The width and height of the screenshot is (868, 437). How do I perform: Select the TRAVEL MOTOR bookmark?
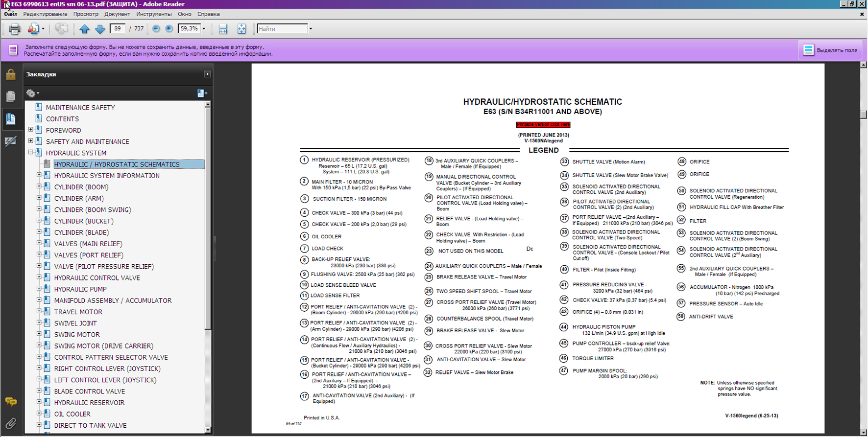tap(78, 312)
